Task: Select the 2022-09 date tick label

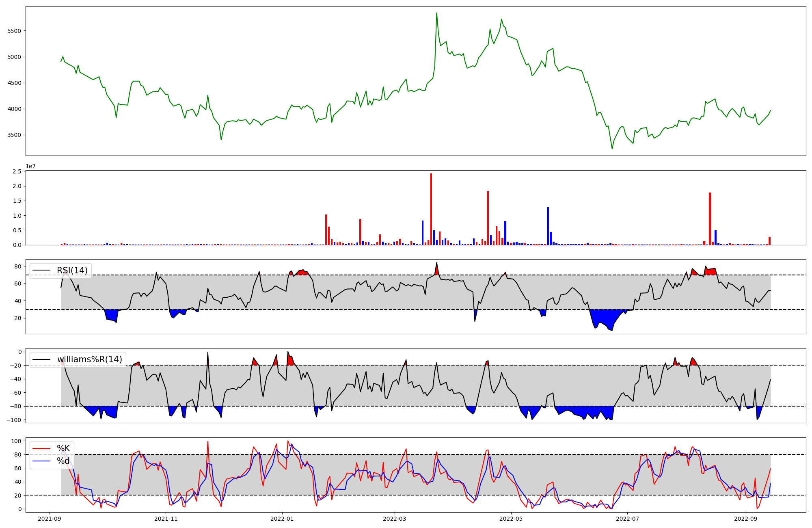Action: (745, 519)
